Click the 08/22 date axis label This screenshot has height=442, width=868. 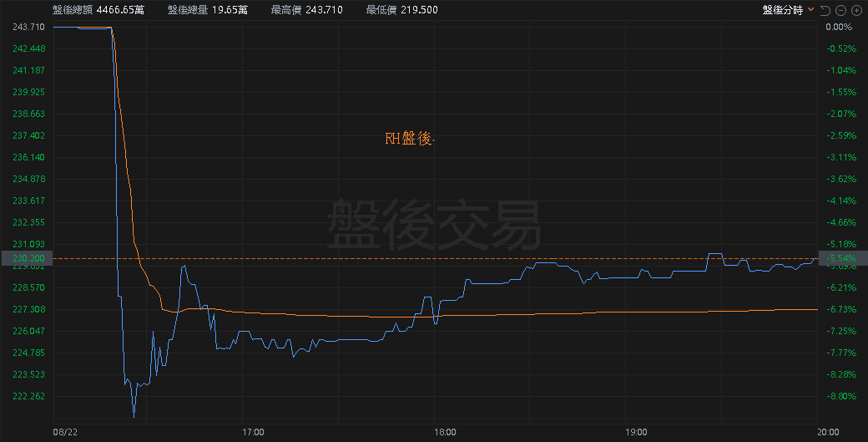(x=65, y=432)
